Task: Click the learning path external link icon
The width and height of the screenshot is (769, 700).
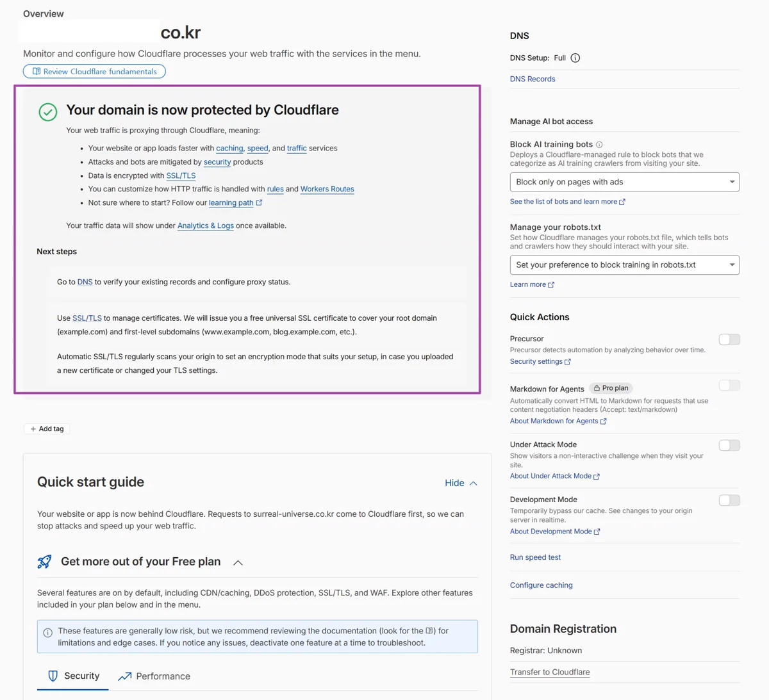Action: 259,202
